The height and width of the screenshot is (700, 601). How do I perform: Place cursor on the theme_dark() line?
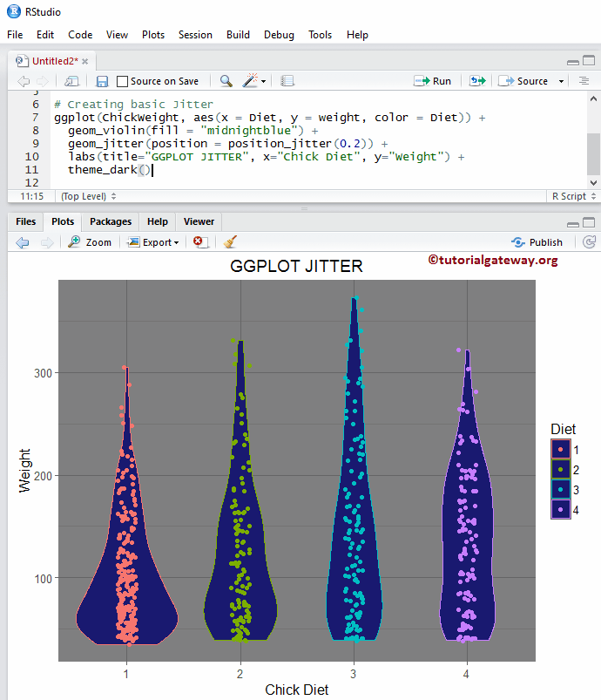tap(110, 170)
